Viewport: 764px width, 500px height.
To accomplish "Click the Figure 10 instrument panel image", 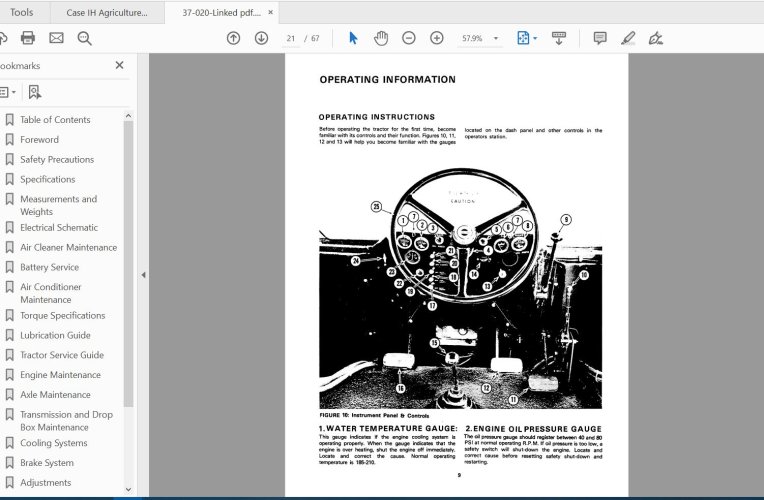I will [460, 288].
